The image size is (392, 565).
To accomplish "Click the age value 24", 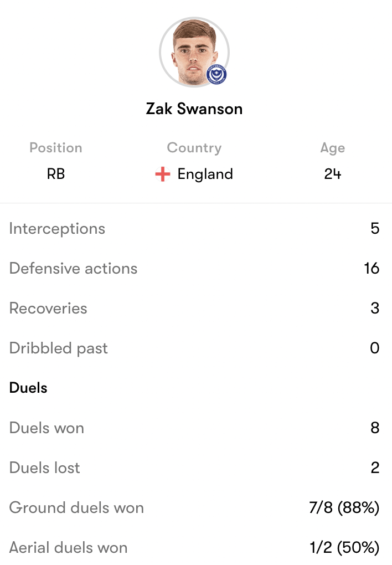I will [333, 174].
